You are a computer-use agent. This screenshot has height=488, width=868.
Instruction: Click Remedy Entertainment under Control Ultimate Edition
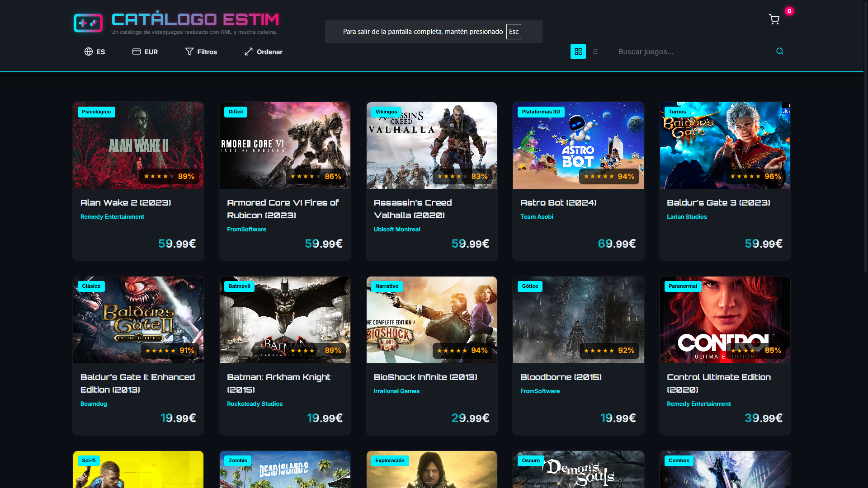[x=698, y=404]
